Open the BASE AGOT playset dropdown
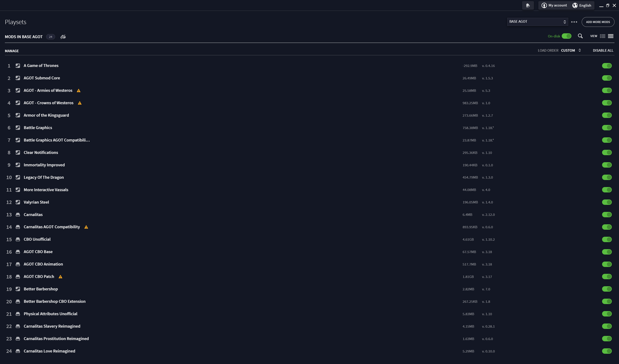Viewport: 619px width, 364px height. [x=537, y=22]
